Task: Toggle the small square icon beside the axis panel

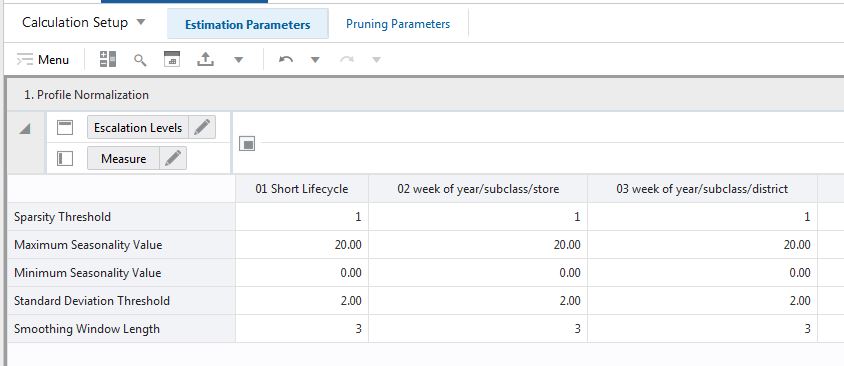Action: [247, 144]
